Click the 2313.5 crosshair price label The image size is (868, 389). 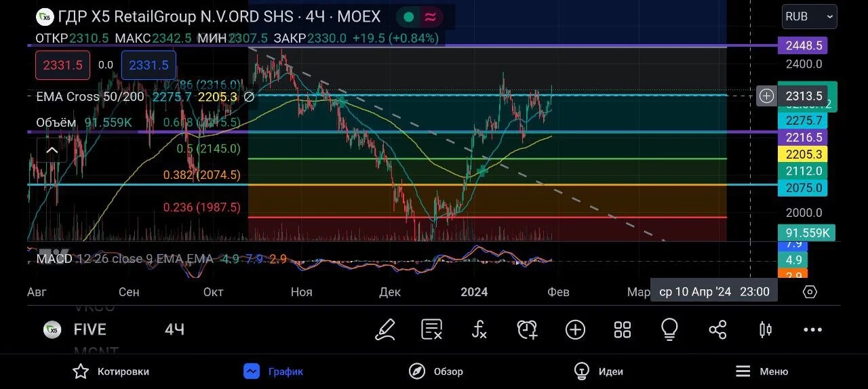tap(804, 96)
